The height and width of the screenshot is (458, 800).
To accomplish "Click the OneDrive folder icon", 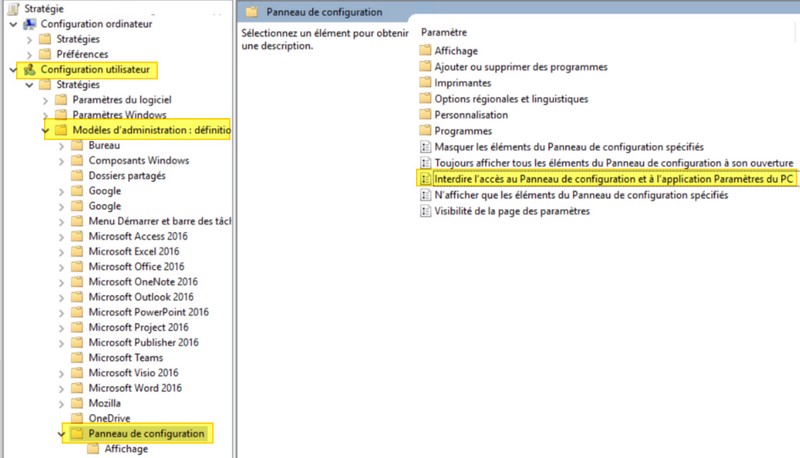I will click(x=78, y=418).
